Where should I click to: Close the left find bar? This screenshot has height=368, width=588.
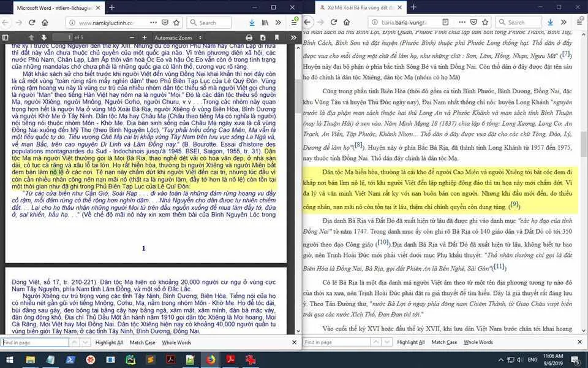[x=295, y=342]
